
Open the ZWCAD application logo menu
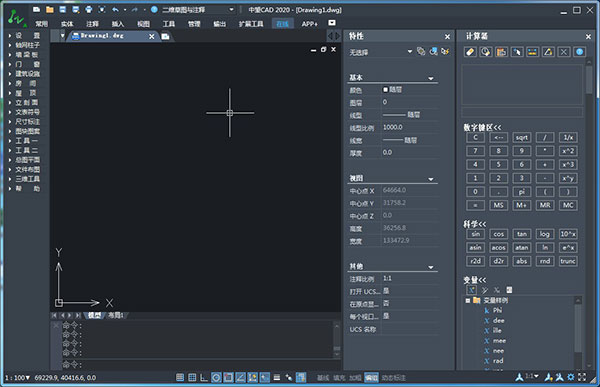(x=16, y=18)
